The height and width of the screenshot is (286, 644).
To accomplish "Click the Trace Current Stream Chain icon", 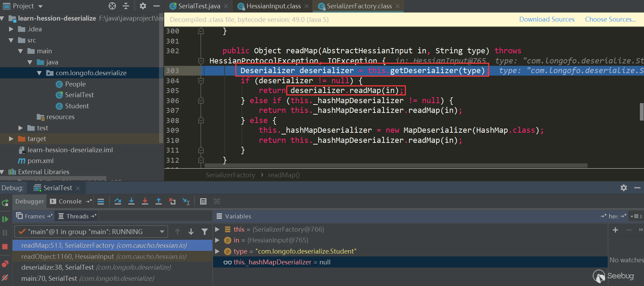I will [x=217, y=201].
